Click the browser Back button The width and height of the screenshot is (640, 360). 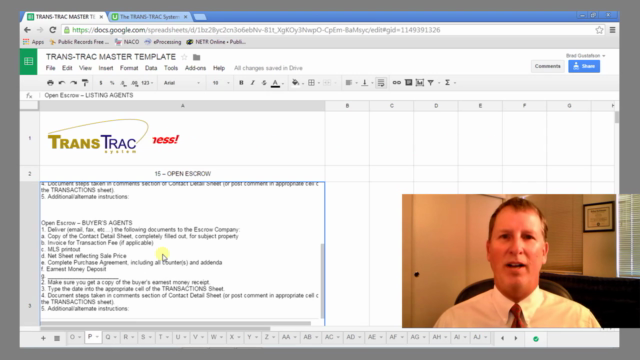27,30
